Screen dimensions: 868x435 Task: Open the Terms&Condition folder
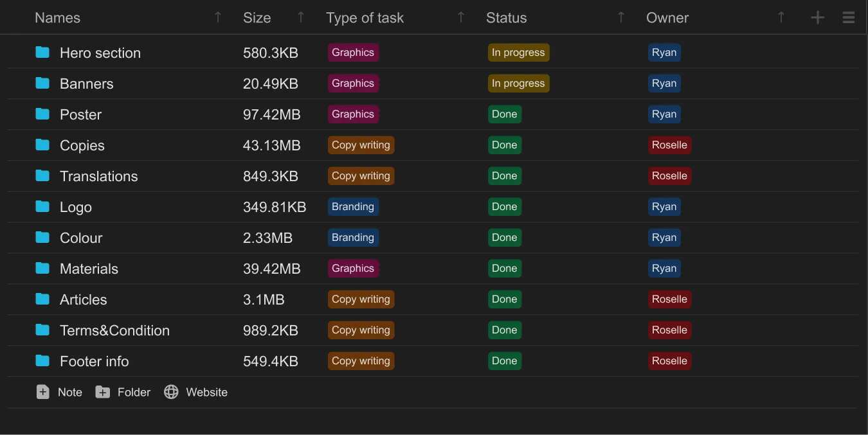(114, 330)
